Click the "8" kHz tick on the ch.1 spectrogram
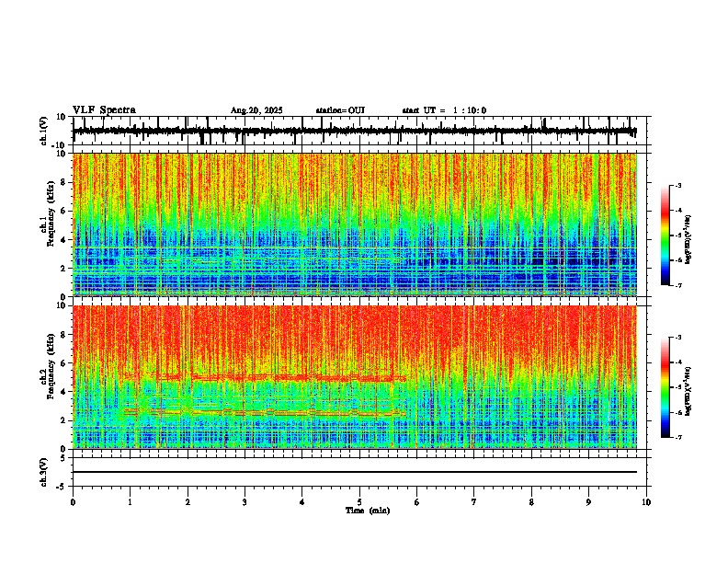Image resolution: width=728 pixels, height=563 pixels. (64, 182)
